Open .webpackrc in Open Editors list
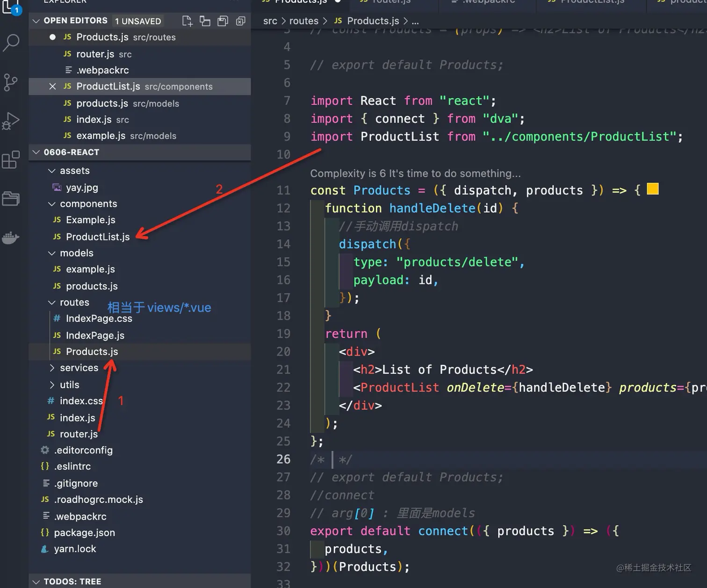Screen dimensions: 707x588 [x=140, y=70]
